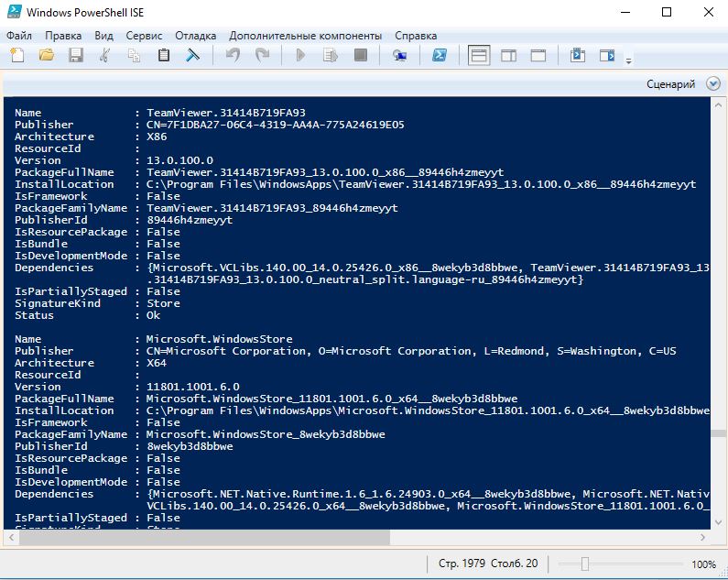Click the X64 architecture value
The width and height of the screenshot is (728, 580).
tap(157, 363)
